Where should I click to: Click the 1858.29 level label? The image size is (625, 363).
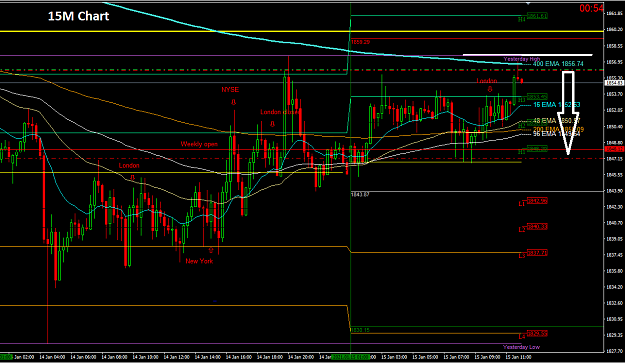click(361, 42)
